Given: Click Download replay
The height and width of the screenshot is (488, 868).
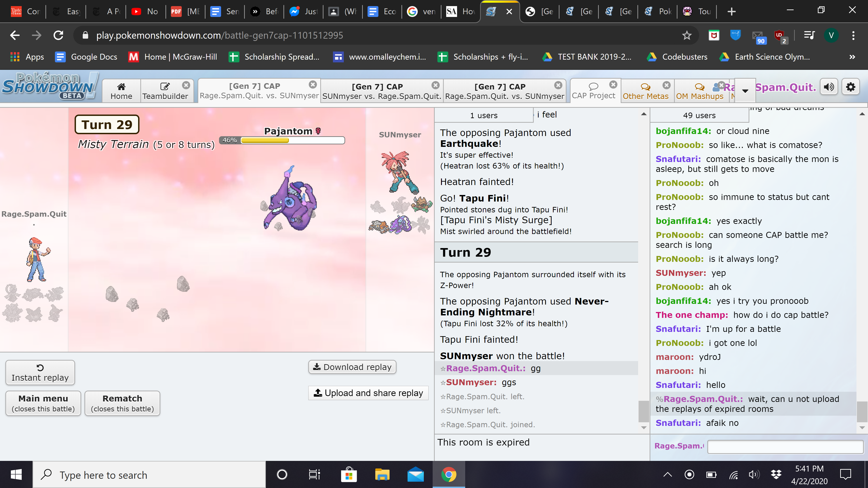Looking at the screenshot, I should (x=352, y=367).
